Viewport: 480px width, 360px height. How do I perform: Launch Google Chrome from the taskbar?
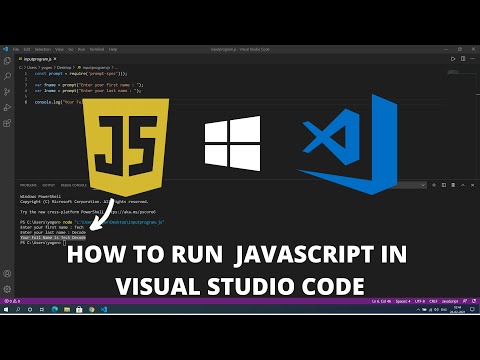92,309
